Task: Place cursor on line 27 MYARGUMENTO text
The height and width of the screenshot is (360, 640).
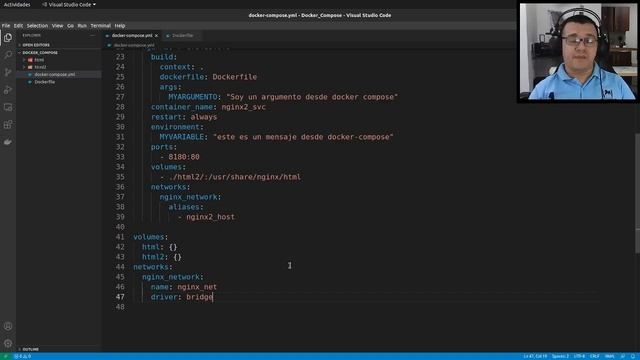Action: click(193, 97)
